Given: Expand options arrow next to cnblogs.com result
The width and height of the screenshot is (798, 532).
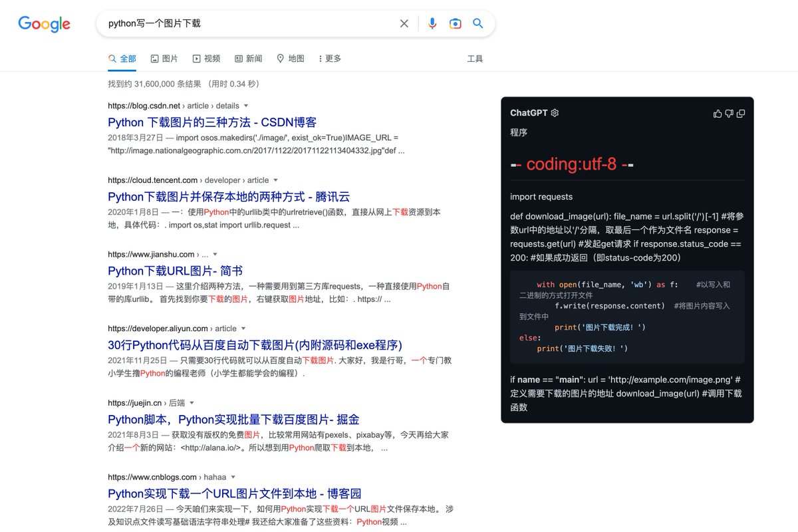Looking at the screenshot, I should (x=233, y=477).
